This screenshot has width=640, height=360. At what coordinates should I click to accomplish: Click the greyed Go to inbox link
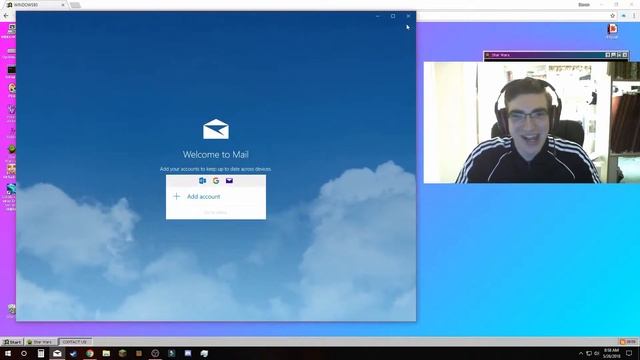pos(215,212)
